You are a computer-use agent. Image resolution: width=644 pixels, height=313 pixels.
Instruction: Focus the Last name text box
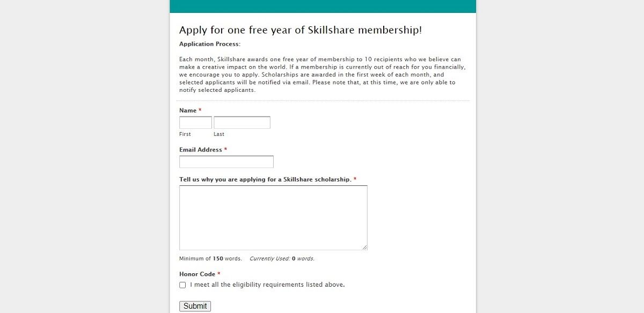click(241, 122)
